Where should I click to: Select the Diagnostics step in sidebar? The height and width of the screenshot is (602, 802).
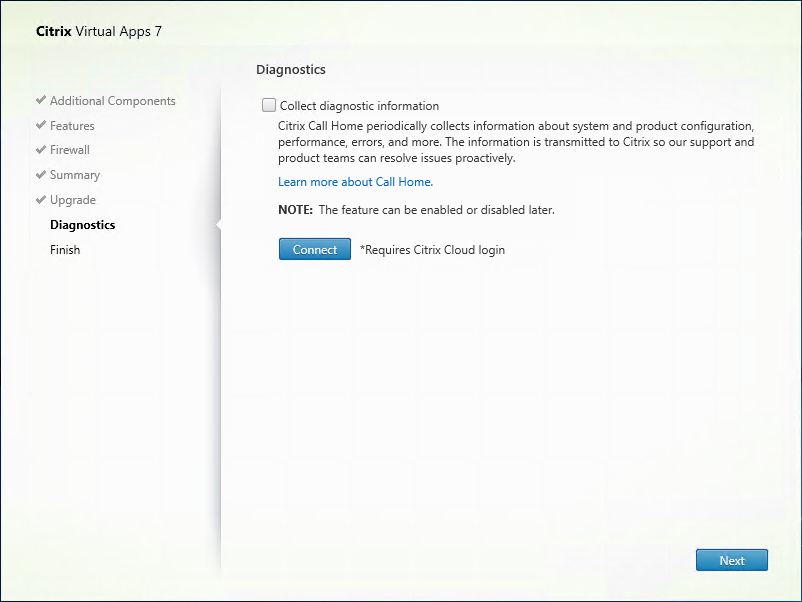(82, 225)
